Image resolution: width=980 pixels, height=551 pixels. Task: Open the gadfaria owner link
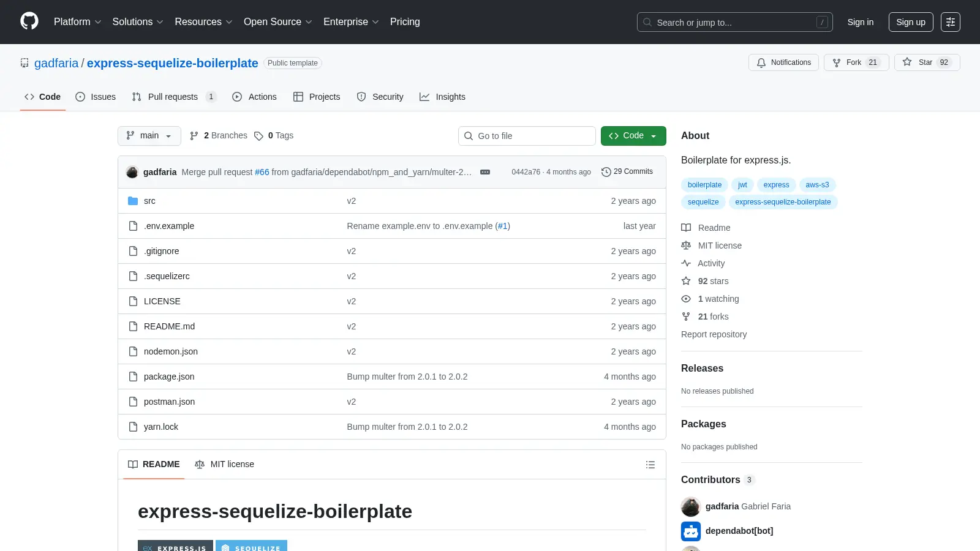point(56,63)
